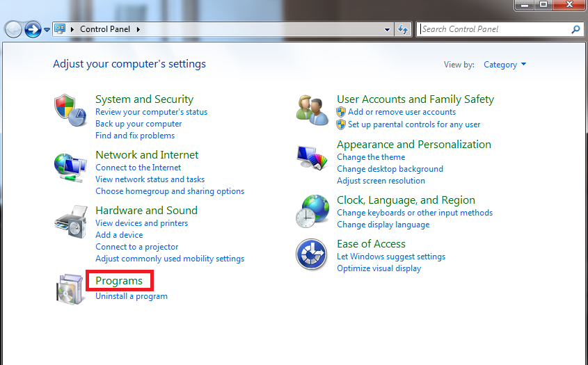The image size is (588, 365).
Task: Click the Uninstall a program link
Action: [132, 296]
